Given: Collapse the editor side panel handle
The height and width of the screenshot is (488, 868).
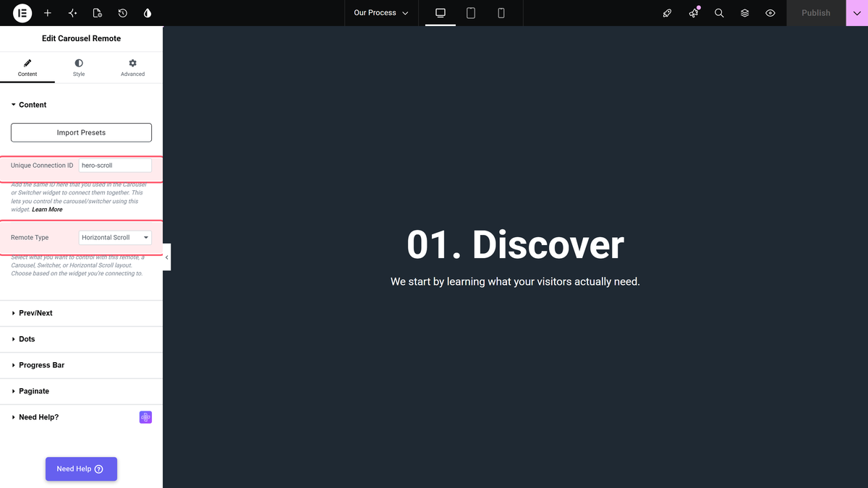Looking at the screenshot, I should point(166,257).
